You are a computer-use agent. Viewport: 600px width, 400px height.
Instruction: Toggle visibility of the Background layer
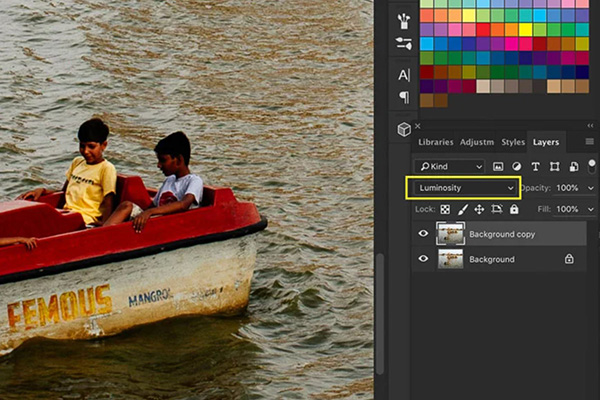pos(423,259)
